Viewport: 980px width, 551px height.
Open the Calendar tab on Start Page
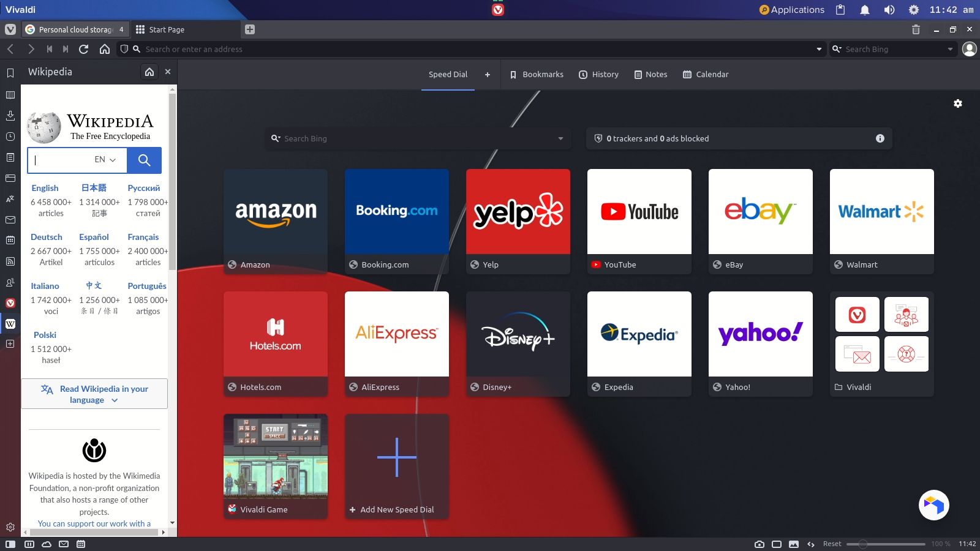click(x=706, y=74)
